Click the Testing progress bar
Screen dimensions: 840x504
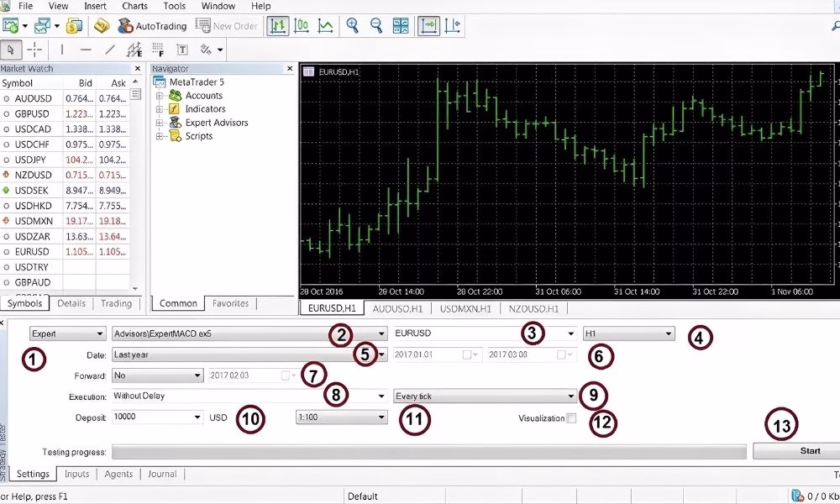[x=428, y=452]
